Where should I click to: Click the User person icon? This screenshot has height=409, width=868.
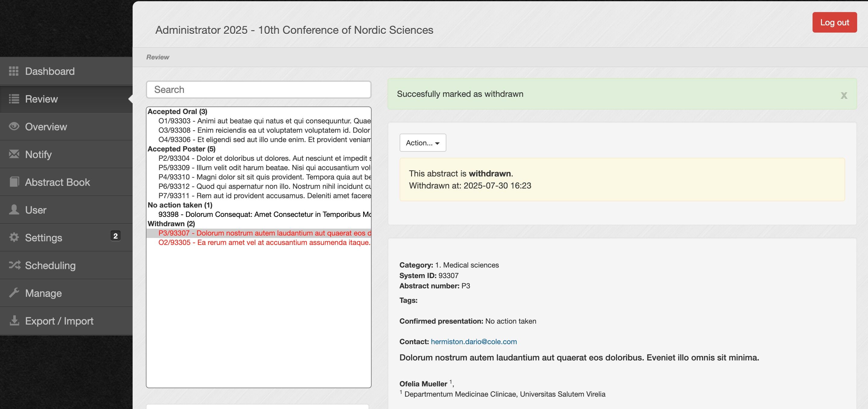pos(14,210)
